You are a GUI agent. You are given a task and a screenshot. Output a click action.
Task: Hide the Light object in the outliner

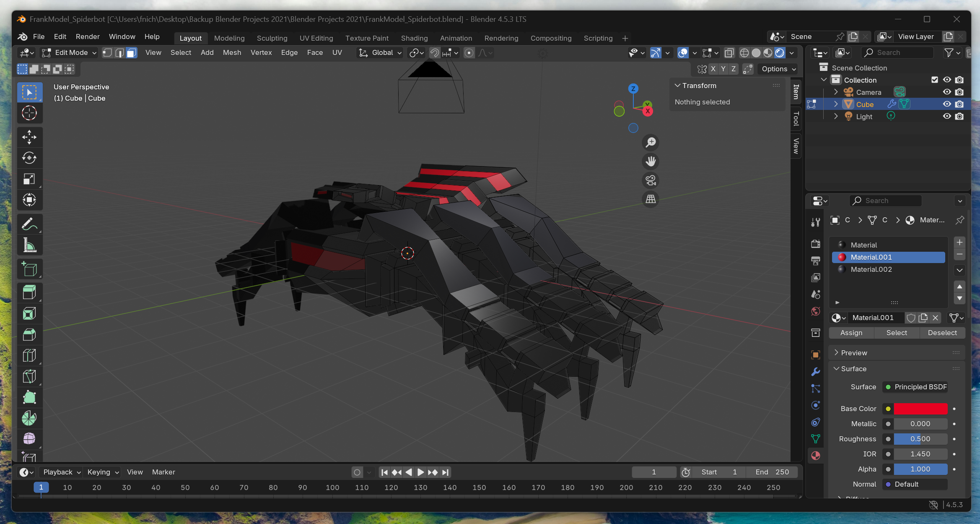pyautogui.click(x=947, y=116)
